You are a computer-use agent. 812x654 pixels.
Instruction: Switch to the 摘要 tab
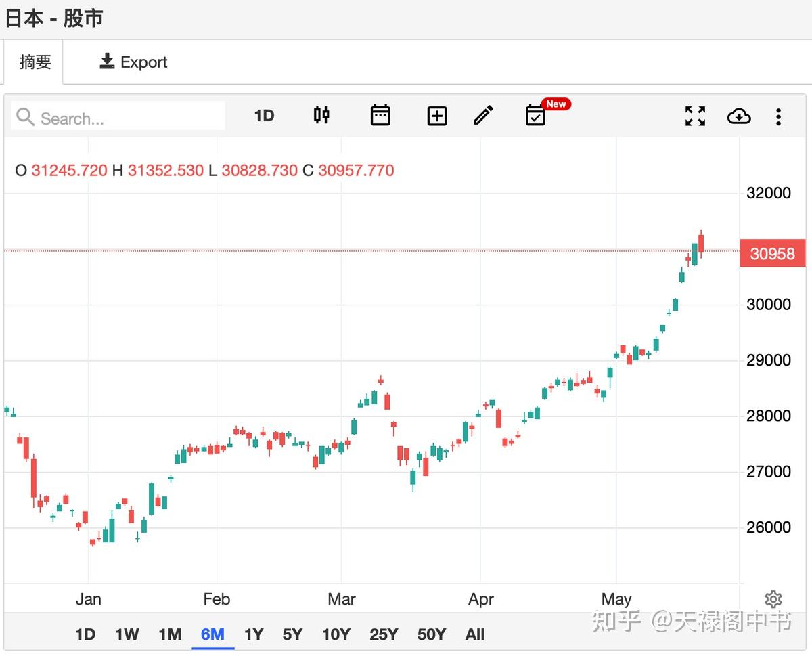35,62
